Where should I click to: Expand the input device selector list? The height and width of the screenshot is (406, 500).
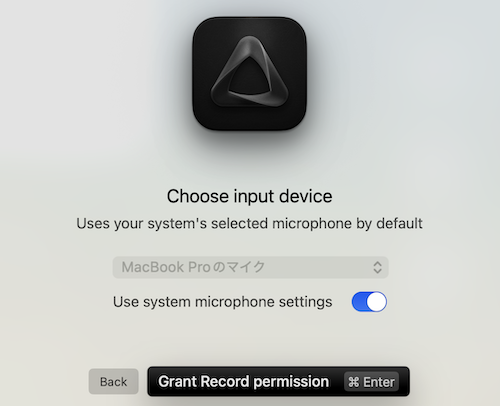[x=250, y=267]
